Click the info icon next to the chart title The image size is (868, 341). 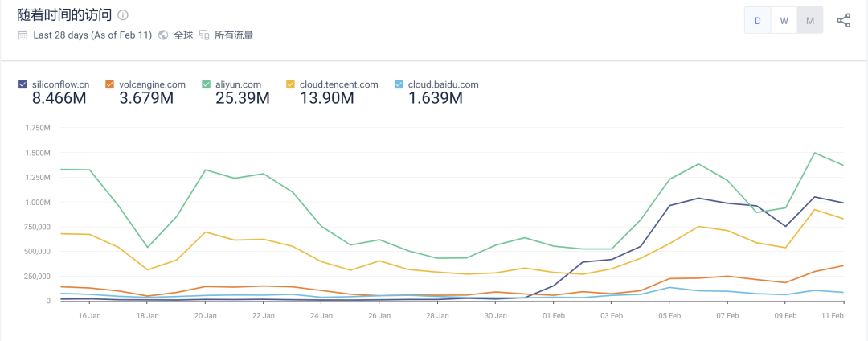pyautogui.click(x=124, y=15)
